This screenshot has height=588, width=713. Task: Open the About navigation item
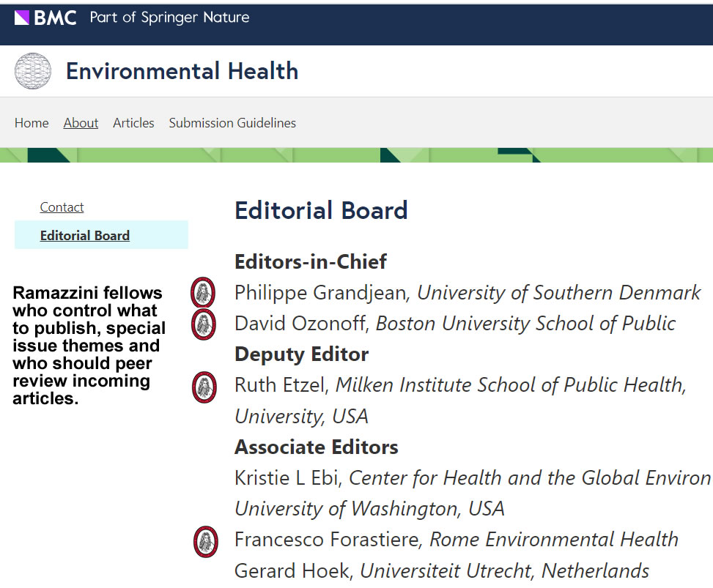(81, 123)
